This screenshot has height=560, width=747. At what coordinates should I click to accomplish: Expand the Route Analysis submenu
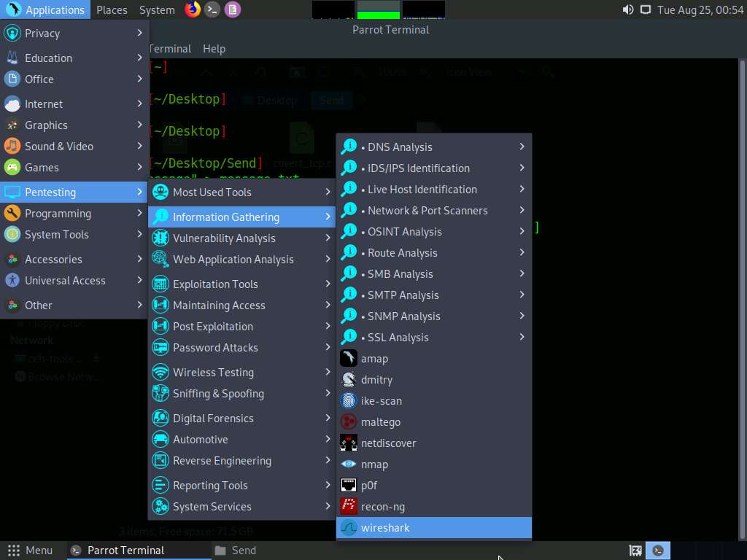(433, 252)
